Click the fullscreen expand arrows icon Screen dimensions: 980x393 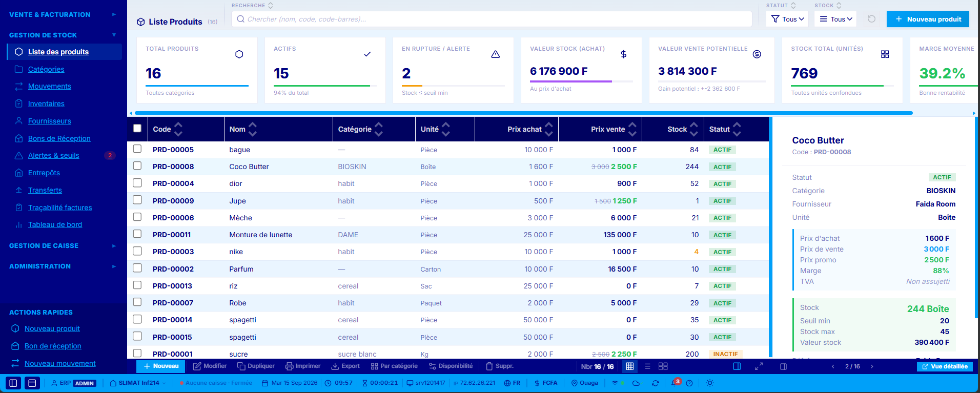tap(759, 366)
